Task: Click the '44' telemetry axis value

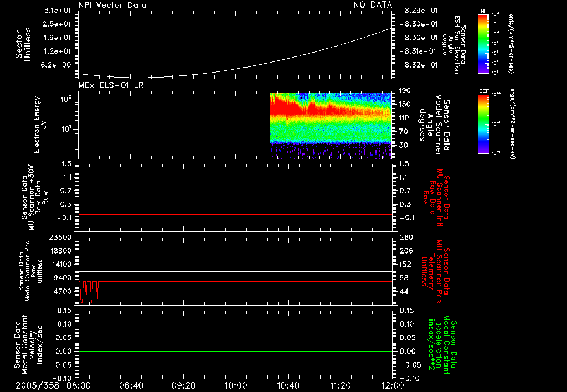Action: tap(404, 291)
